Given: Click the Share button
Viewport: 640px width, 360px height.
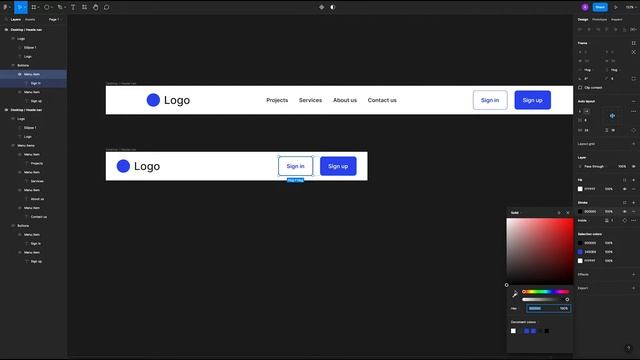Looking at the screenshot, I should point(600,7).
